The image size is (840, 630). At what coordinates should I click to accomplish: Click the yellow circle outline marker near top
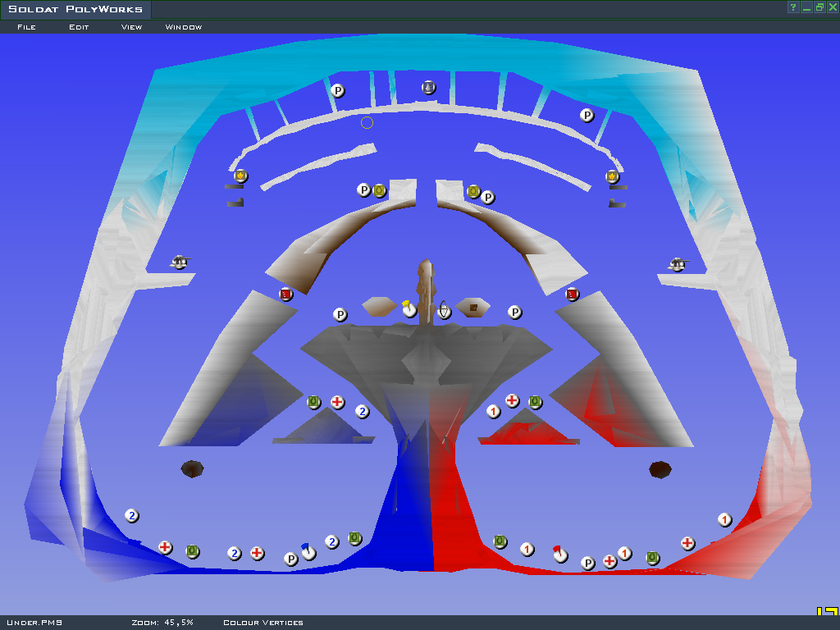pos(367,123)
